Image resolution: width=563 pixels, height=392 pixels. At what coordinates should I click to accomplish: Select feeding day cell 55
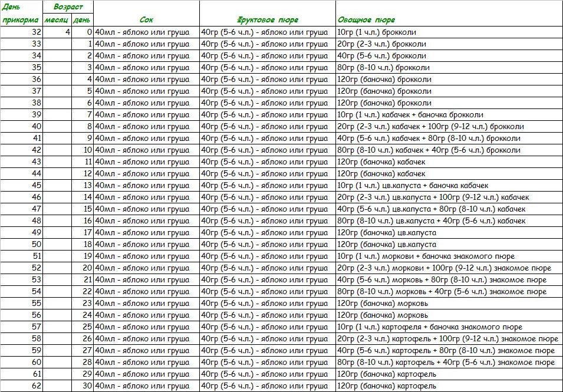coord(22,304)
